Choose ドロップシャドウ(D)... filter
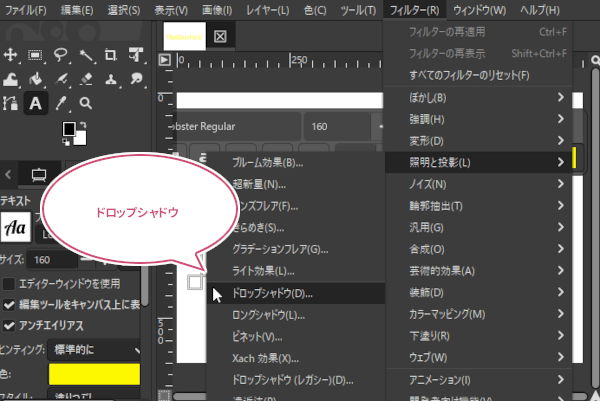 tap(296, 293)
